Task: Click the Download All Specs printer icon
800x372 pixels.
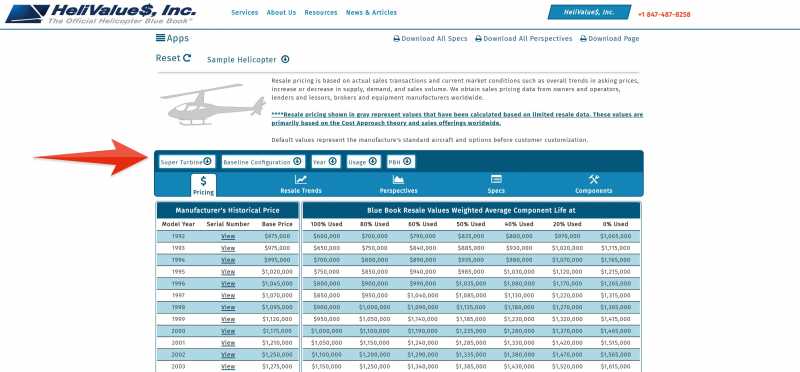Action: point(396,39)
